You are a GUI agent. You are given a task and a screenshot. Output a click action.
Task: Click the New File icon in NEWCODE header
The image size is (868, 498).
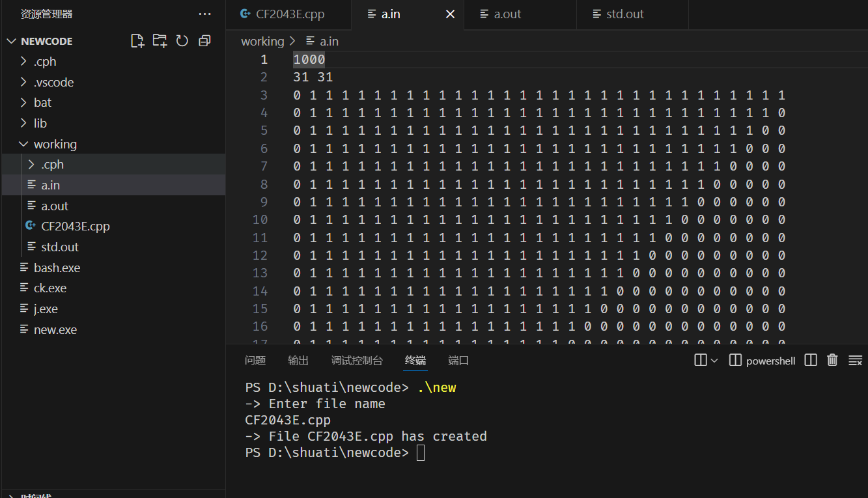(x=137, y=41)
